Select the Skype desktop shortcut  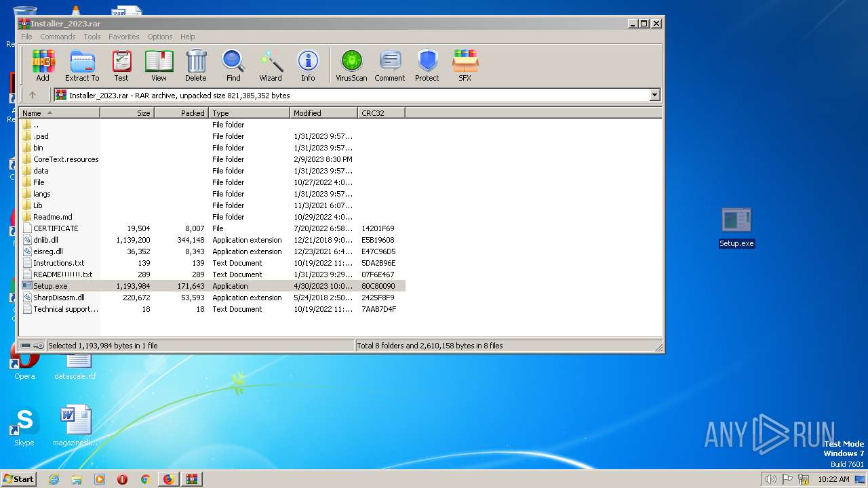pos(24,426)
